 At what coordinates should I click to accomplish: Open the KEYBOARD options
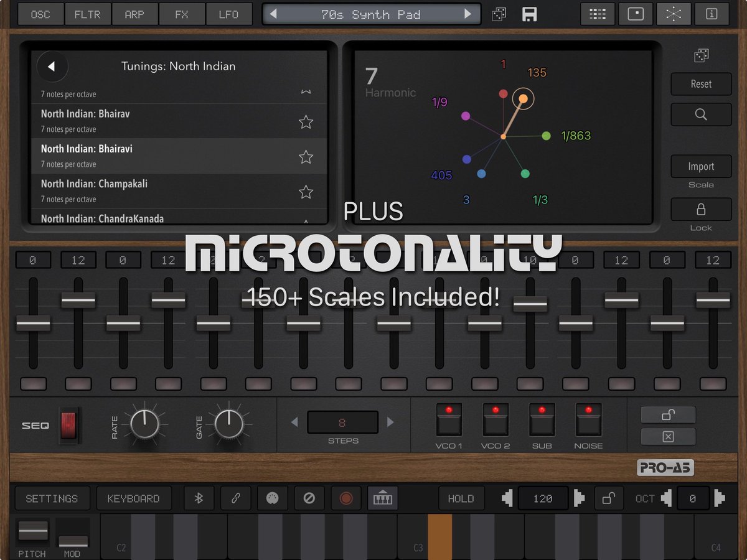pyautogui.click(x=134, y=498)
